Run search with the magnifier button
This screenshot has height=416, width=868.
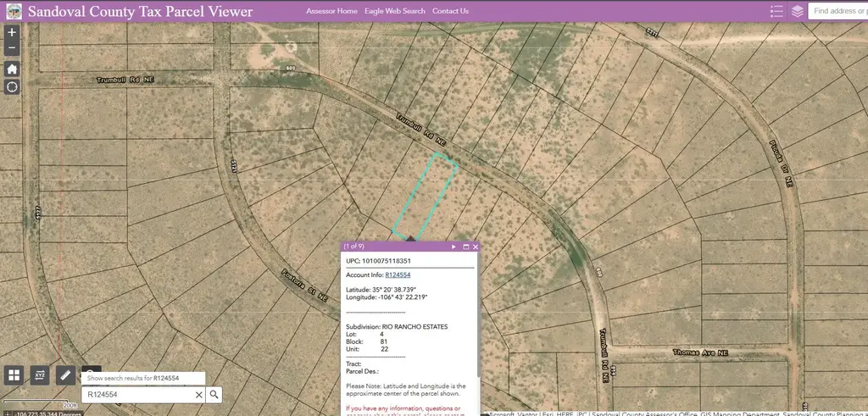point(214,395)
